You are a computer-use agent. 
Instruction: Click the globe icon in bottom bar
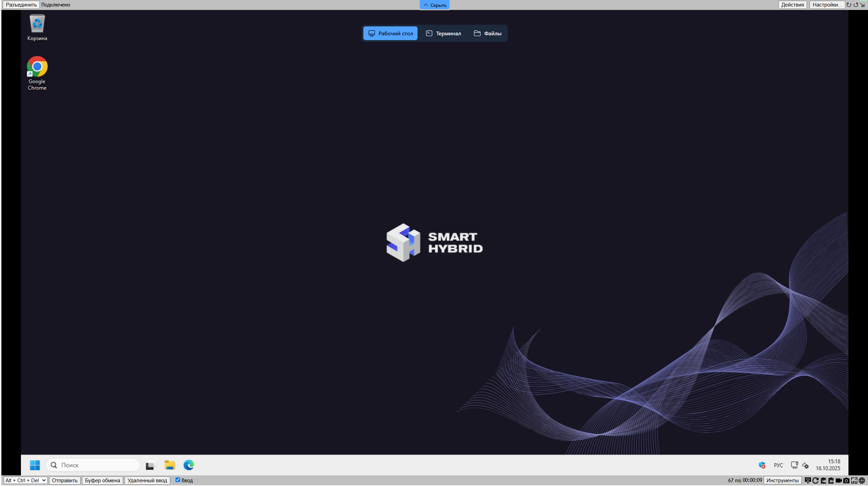coord(862,481)
